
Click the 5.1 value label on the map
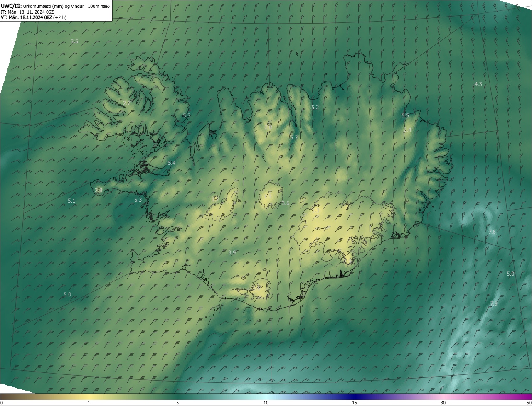[x=71, y=201]
